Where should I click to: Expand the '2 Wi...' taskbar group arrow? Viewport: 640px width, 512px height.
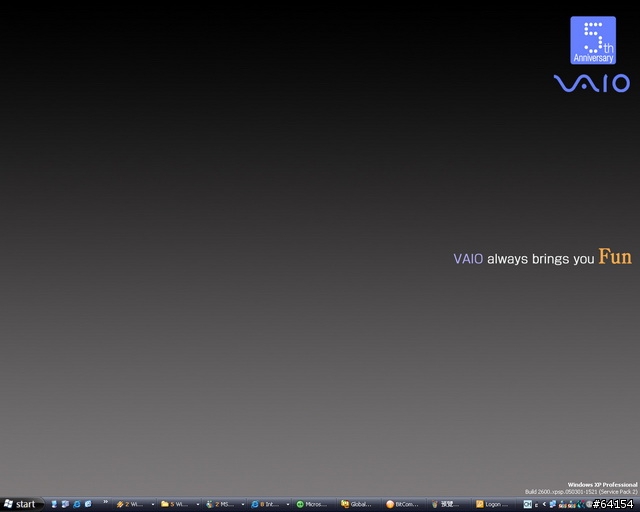(x=153, y=505)
